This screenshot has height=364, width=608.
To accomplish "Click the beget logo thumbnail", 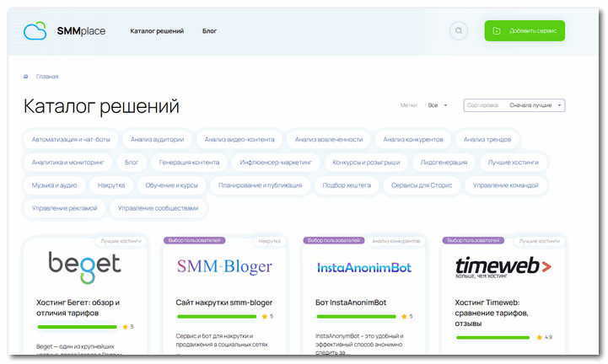I will pos(84,267).
